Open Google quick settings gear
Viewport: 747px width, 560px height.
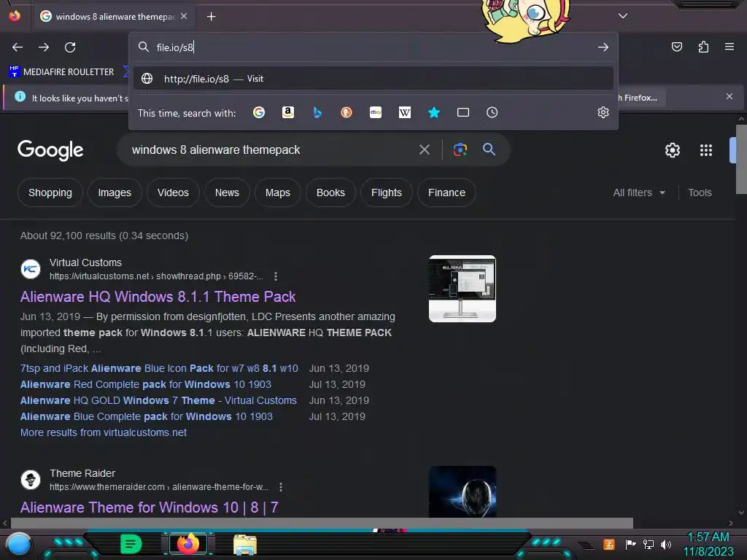tap(672, 150)
